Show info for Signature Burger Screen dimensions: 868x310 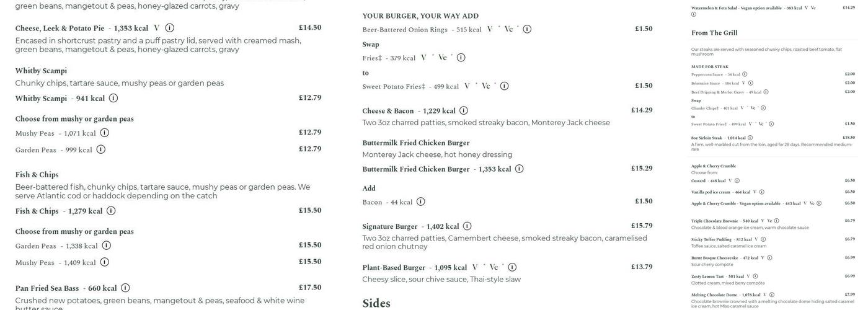coord(467,226)
